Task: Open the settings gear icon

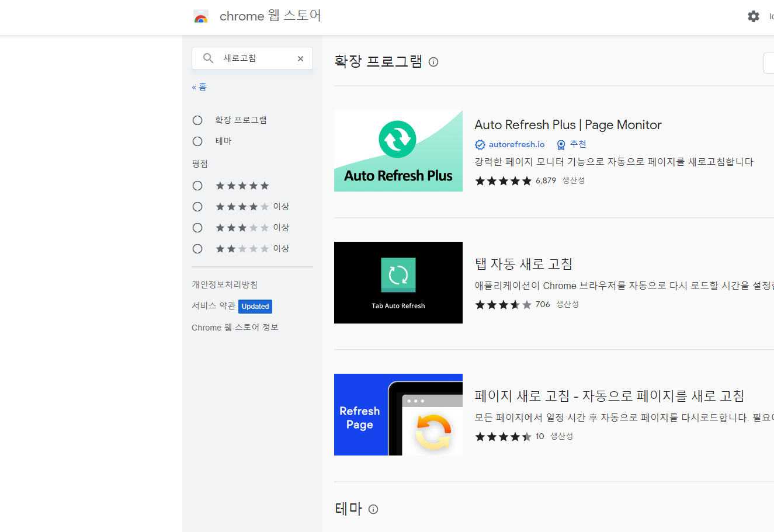Action: coord(754,16)
